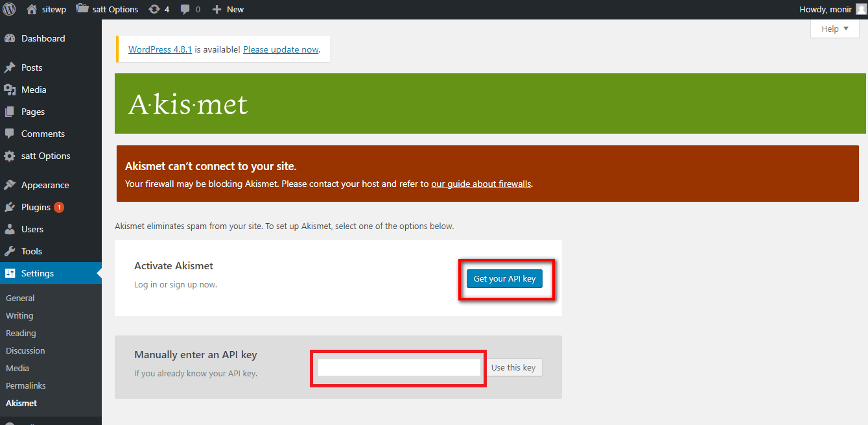Click the Akismet logo banner text
This screenshot has height=425, width=868.
pos(188,104)
